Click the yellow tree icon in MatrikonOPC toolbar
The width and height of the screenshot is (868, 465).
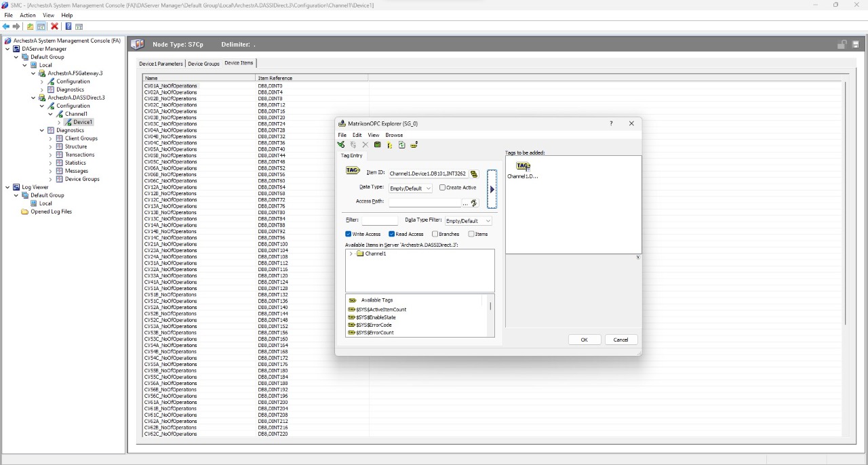[x=390, y=144]
